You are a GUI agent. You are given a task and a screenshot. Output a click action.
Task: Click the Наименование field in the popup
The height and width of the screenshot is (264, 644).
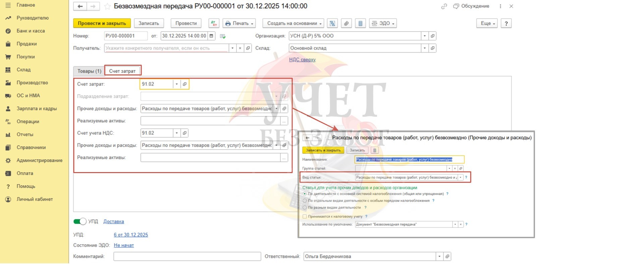(x=409, y=160)
